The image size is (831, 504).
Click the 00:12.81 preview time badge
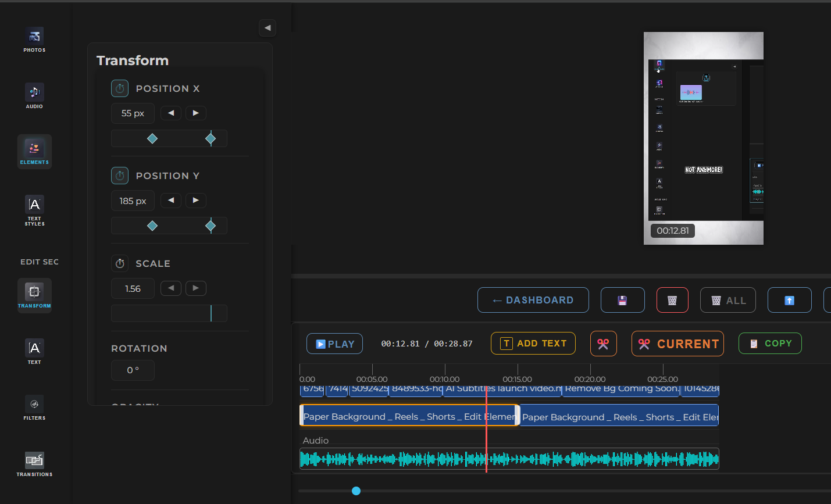[673, 231]
